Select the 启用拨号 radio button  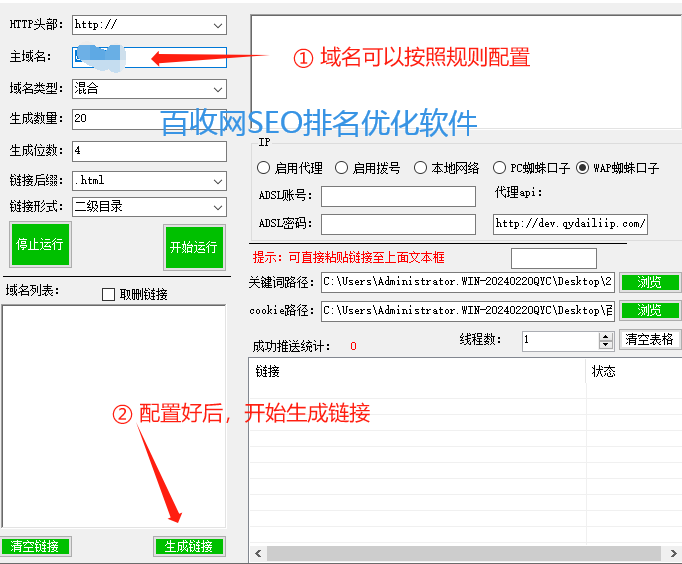click(x=341, y=168)
